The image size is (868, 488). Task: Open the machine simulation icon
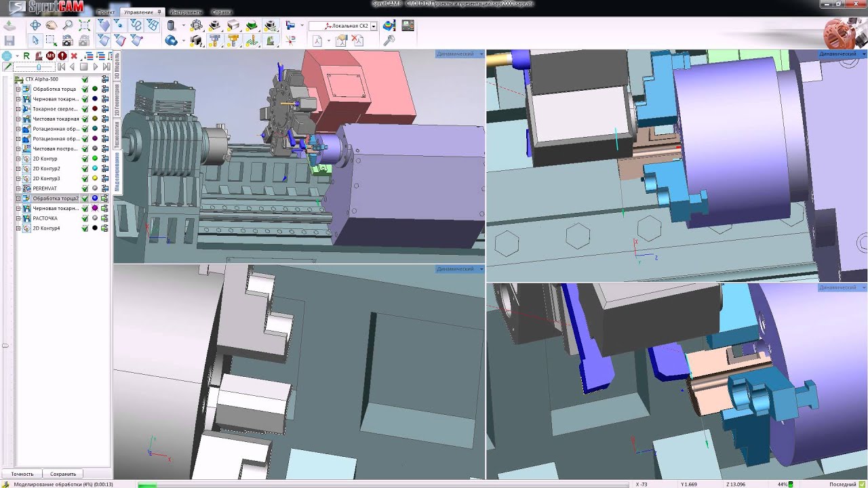coord(389,26)
